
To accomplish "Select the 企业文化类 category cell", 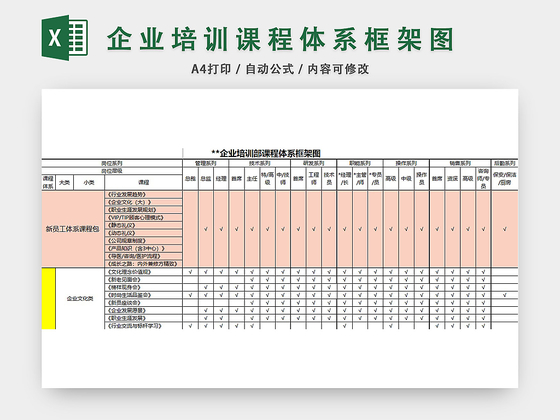I will click(x=80, y=299).
